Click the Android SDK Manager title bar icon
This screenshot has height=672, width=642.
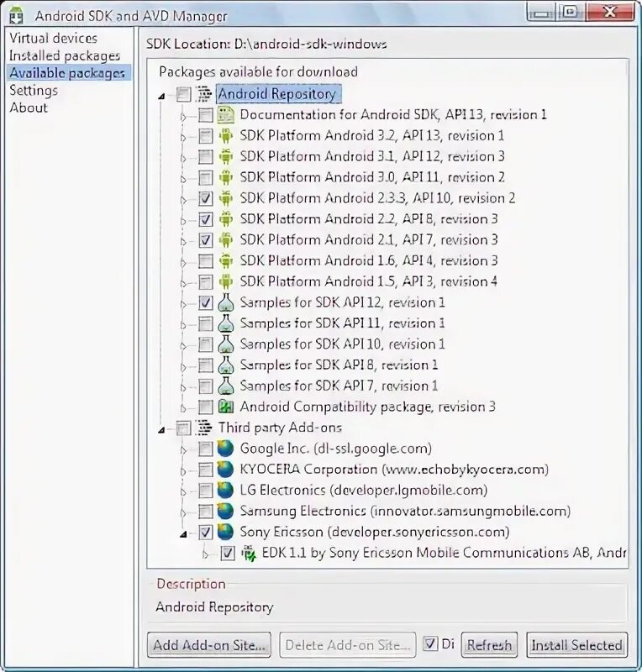click(x=16, y=15)
